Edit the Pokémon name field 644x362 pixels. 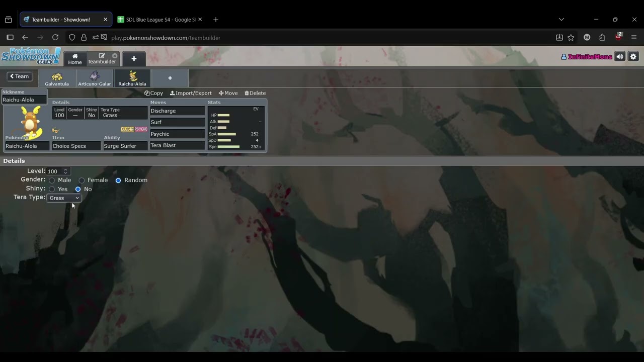(27, 146)
